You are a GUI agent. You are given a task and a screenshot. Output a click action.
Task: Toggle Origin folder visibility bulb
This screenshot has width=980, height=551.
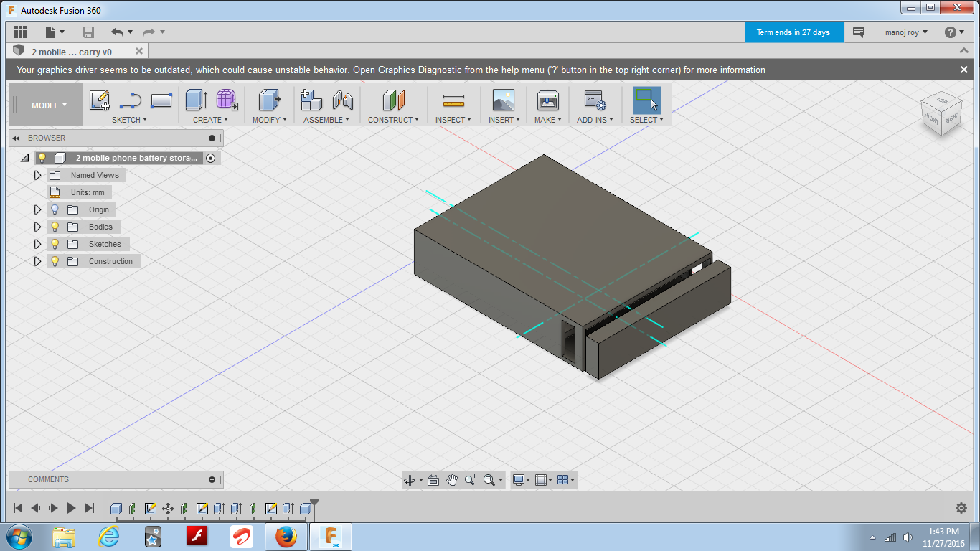(55, 209)
